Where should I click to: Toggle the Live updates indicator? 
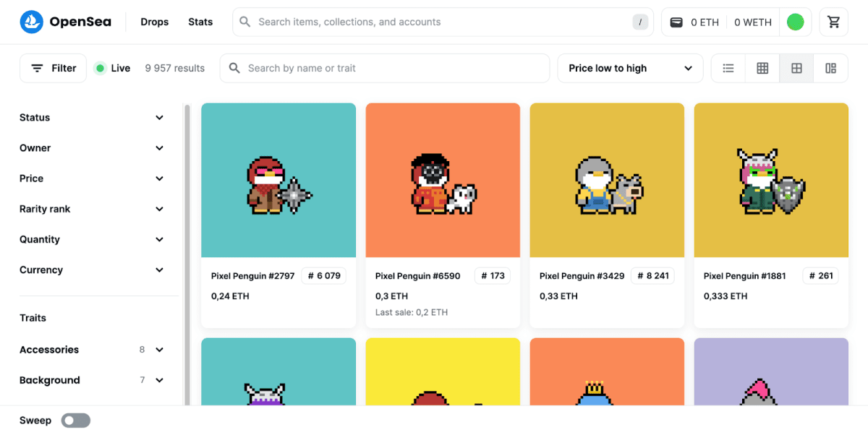coord(113,68)
